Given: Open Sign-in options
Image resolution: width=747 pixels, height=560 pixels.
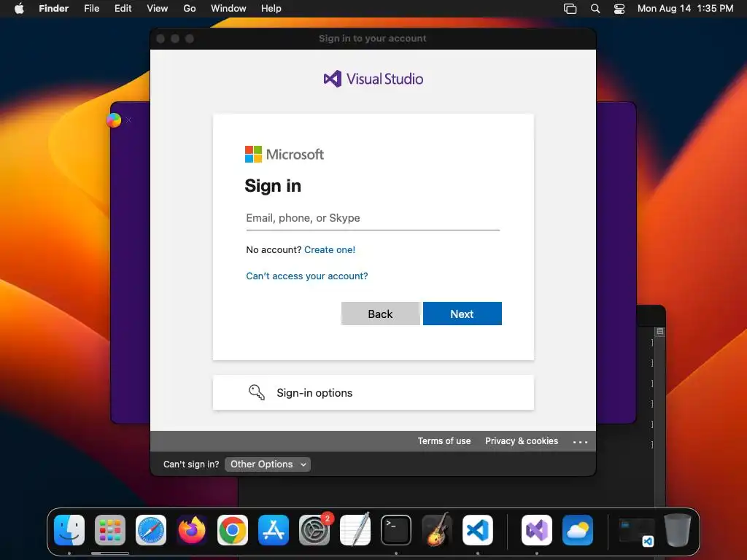Looking at the screenshot, I should click(x=373, y=392).
